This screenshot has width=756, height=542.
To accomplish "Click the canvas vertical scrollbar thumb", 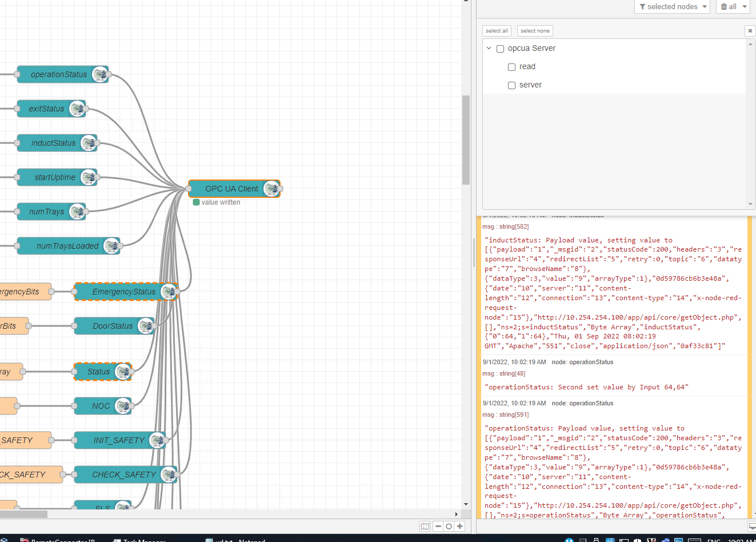I will 466,140.
